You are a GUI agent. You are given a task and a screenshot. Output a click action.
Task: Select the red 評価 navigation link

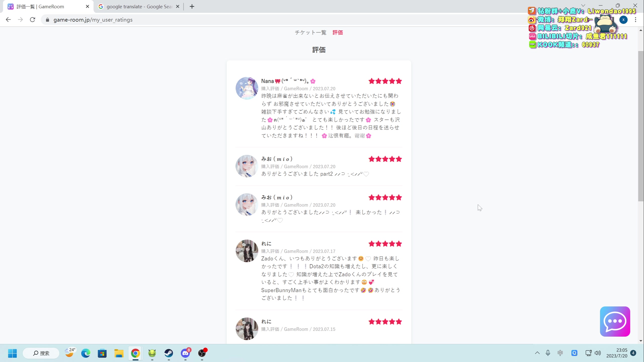(x=338, y=32)
